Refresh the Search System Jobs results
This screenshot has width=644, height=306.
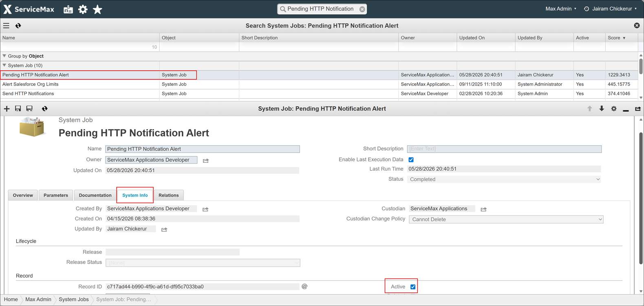tap(18, 26)
